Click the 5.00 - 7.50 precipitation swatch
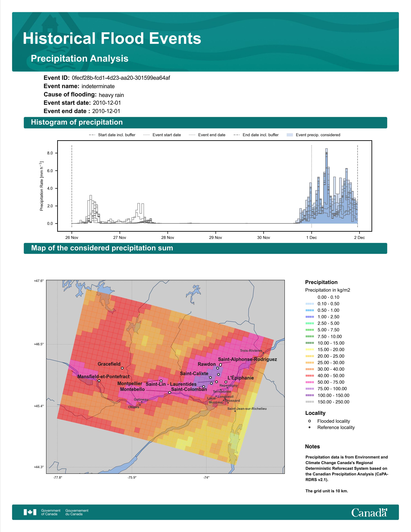 coord(309,330)
